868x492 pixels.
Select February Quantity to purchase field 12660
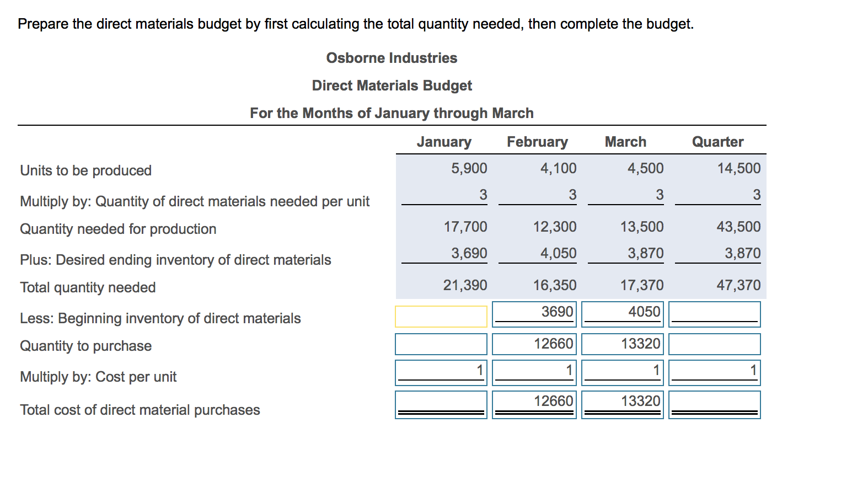coord(534,344)
